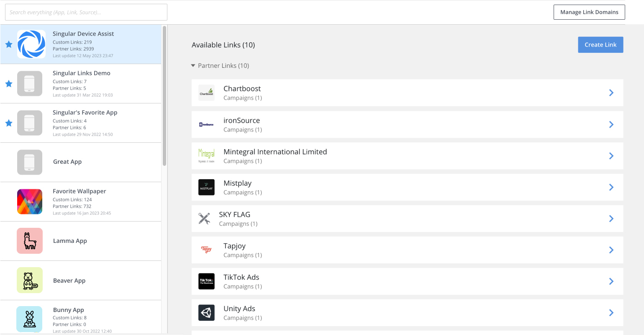Toggle the star for Singular Links Demo
The image size is (644, 335).
[x=9, y=84]
